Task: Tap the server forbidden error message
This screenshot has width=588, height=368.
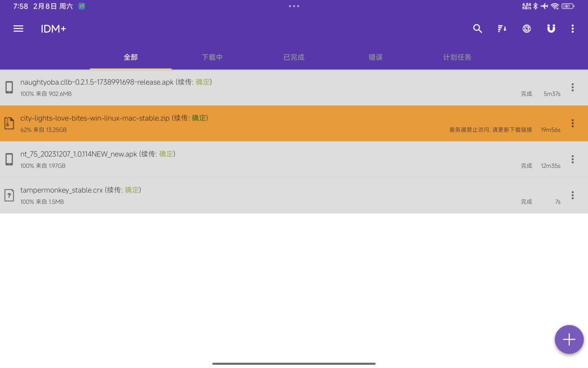Action: tap(491, 130)
